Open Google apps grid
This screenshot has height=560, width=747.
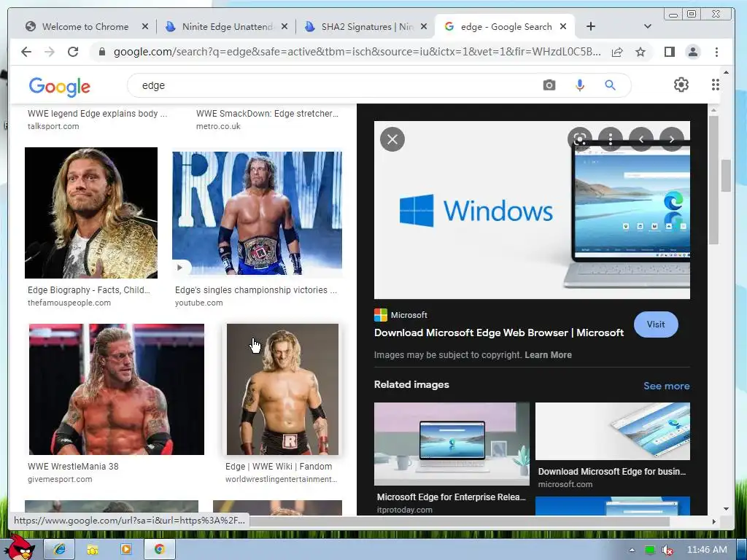pyautogui.click(x=716, y=85)
